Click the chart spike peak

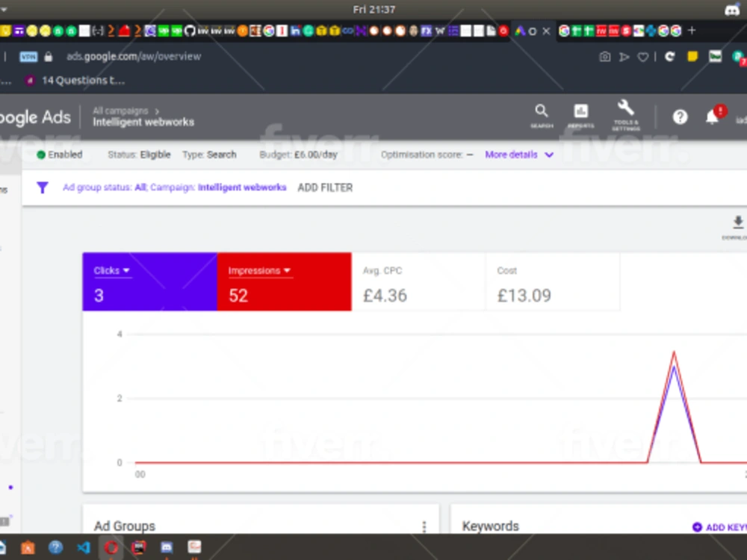[x=674, y=353]
